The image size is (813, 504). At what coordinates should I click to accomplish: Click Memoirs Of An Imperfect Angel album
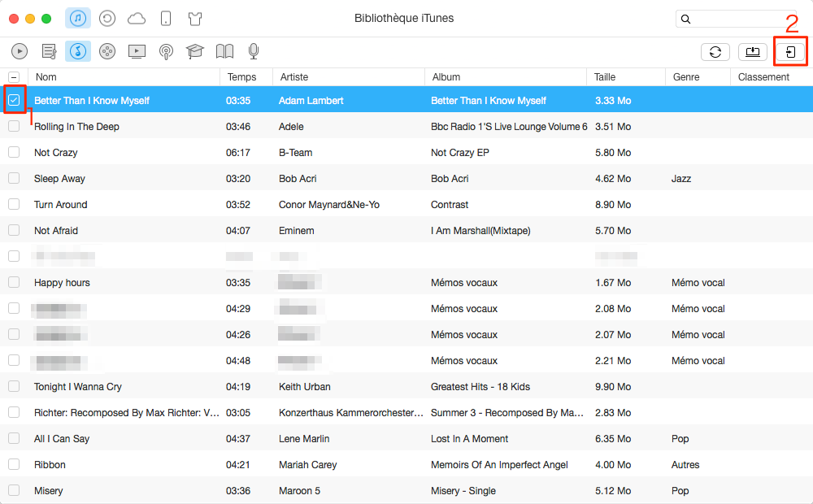[499, 465]
